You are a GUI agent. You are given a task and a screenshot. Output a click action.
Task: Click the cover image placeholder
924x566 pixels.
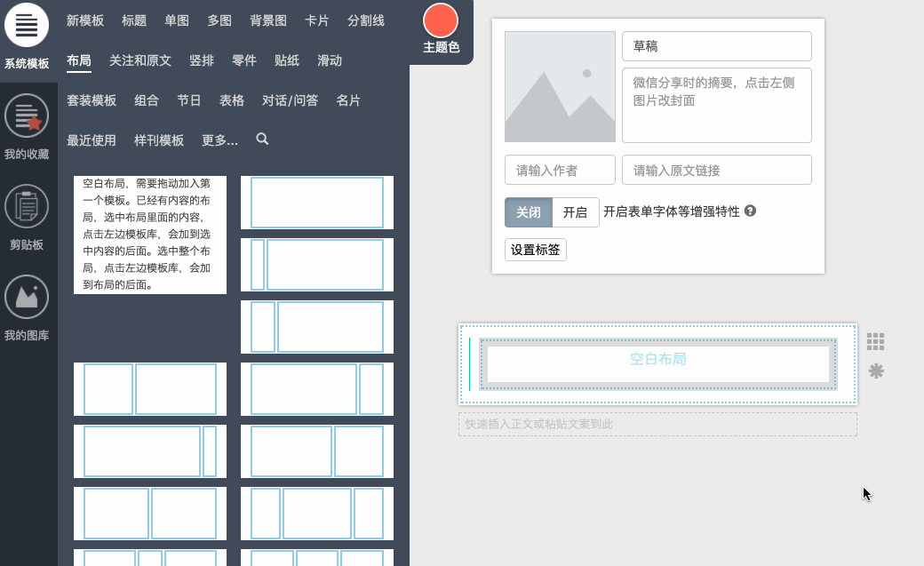point(560,87)
